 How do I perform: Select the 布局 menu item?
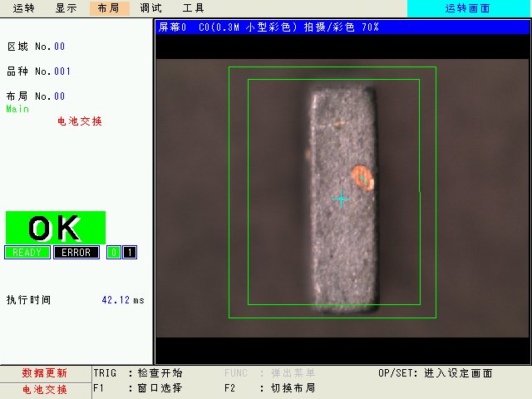(x=108, y=8)
